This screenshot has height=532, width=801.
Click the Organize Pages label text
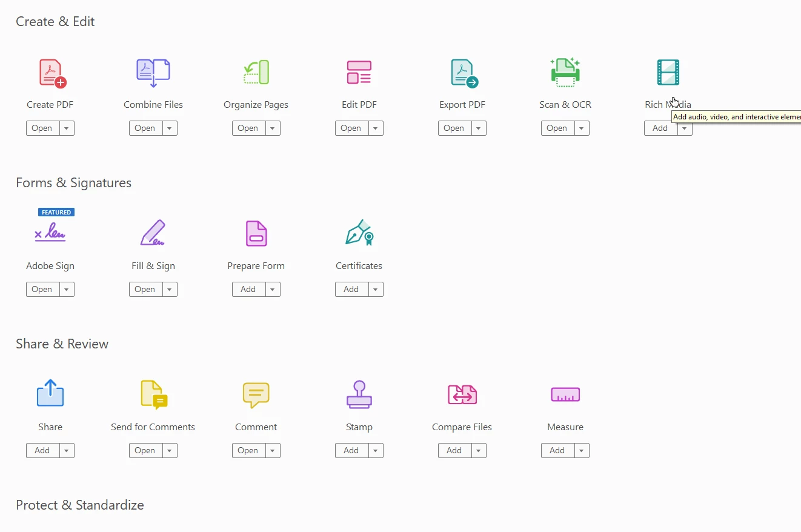[x=256, y=105]
